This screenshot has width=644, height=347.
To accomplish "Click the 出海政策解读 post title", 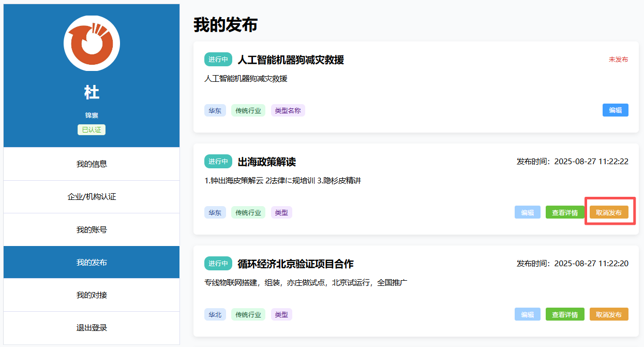I will coord(266,162).
